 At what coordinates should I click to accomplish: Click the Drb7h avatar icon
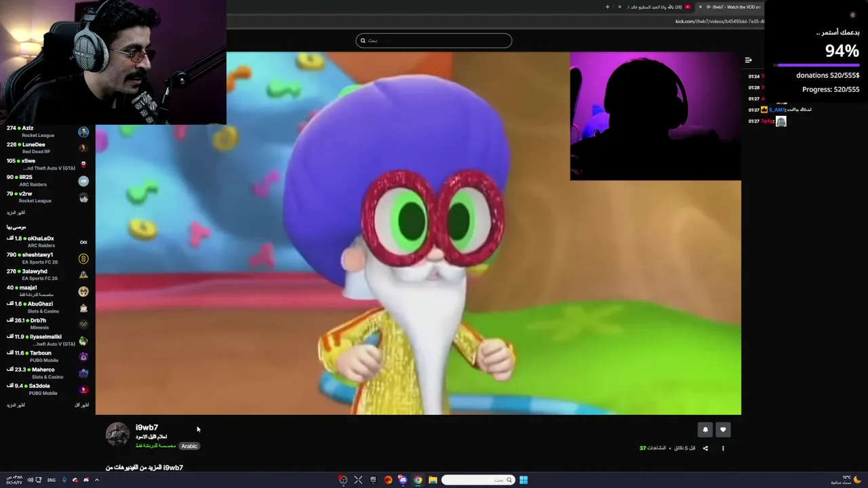point(83,324)
